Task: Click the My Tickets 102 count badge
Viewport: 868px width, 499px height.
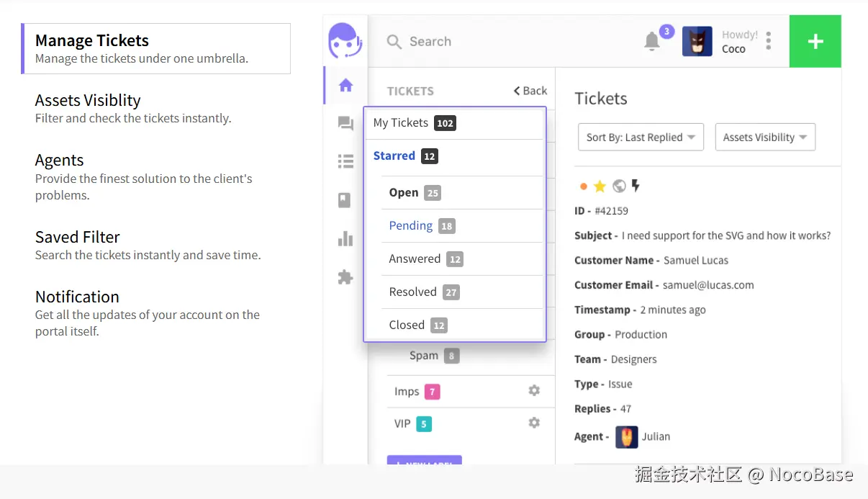Action: click(446, 123)
